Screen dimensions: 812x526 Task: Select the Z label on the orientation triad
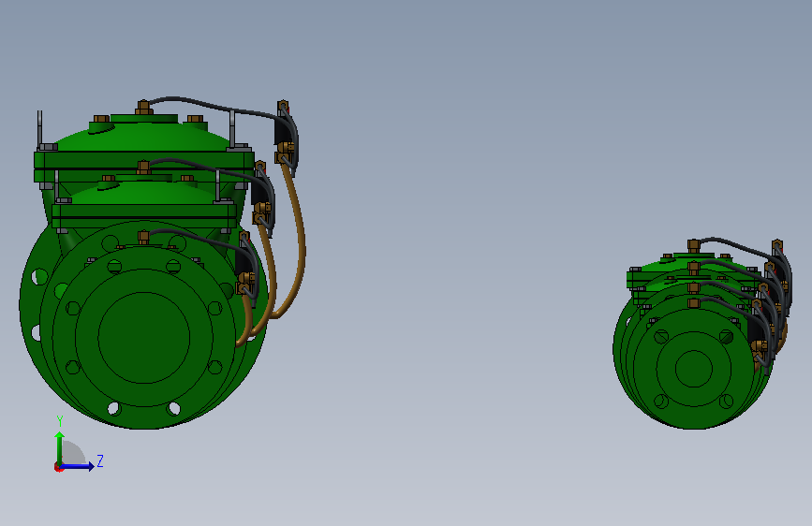tap(100, 460)
